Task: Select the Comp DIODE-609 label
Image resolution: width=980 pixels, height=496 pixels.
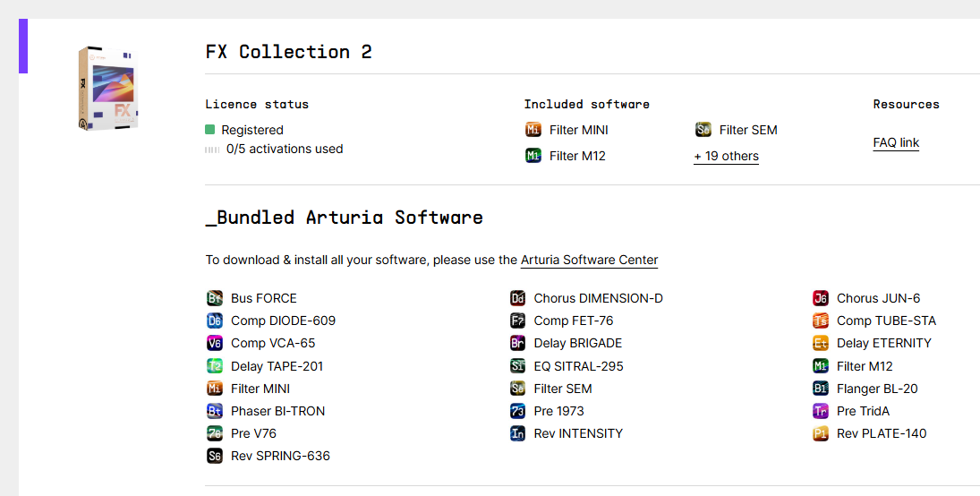Action: (283, 321)
